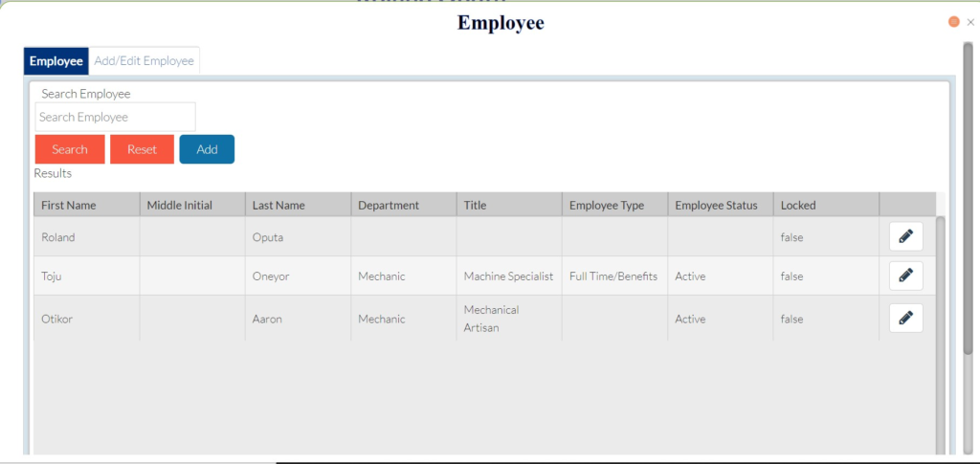
Task: Click the edit pencil icon for Otikor Aaron
Action: [905, 319]
